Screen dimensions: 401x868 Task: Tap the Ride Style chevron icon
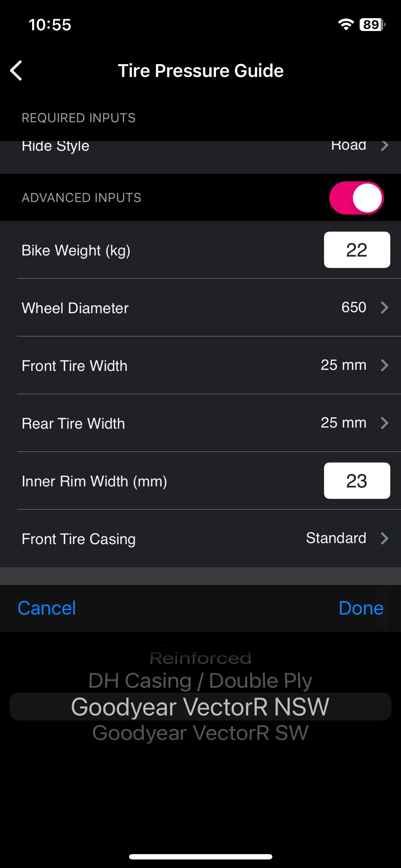(x=384, y=146)
